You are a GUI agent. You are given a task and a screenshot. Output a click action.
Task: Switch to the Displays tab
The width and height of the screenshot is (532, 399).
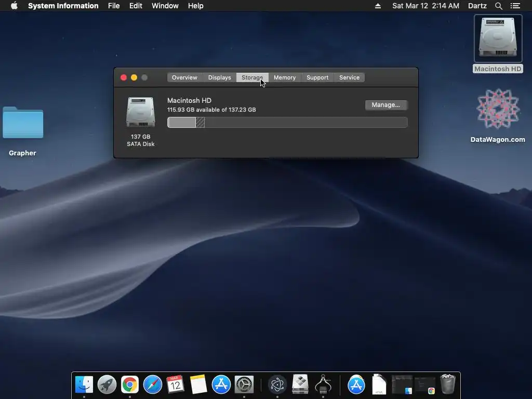click(220, 77)
